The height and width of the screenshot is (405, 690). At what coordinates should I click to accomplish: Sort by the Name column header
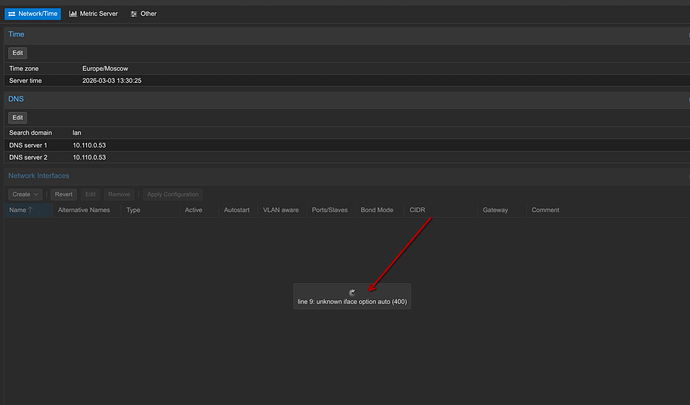20,210
